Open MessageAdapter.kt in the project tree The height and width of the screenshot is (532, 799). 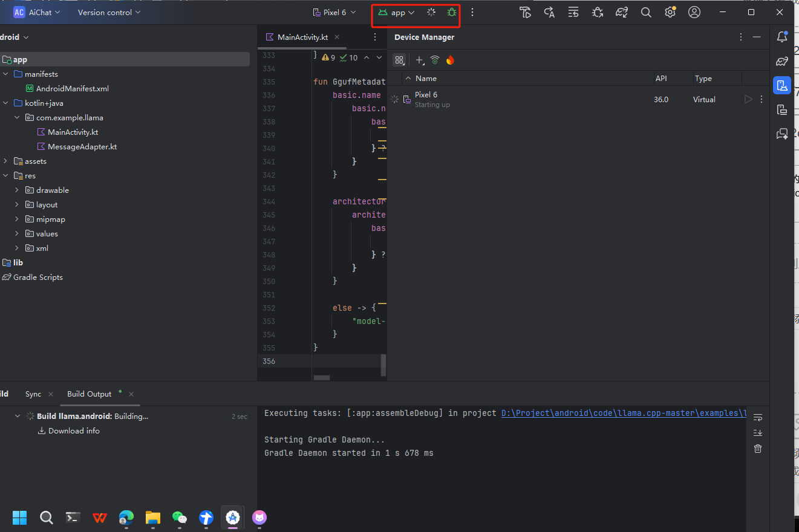(x=82, y=146)
